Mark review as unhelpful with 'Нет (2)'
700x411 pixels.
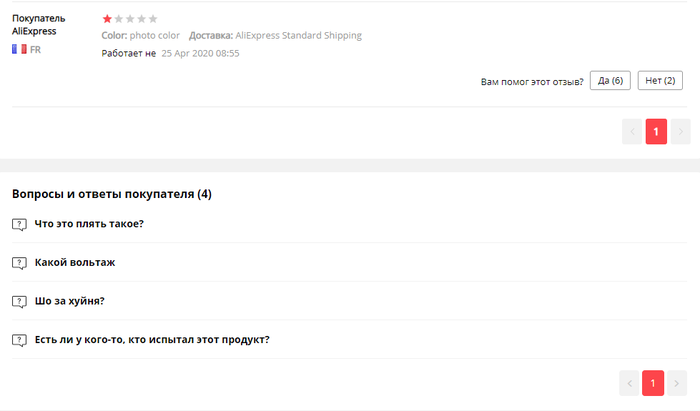[660, 81]
